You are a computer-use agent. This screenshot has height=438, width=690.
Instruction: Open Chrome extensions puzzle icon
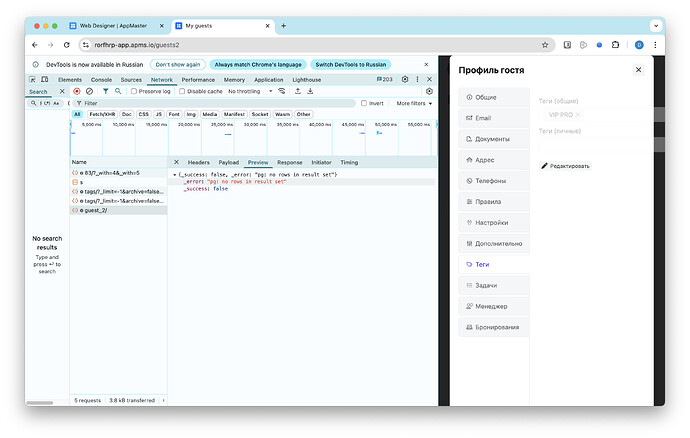(x=615, y=45)
